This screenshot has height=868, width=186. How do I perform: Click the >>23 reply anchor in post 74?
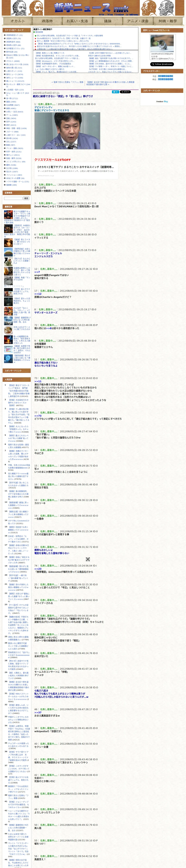click(38, 569)
